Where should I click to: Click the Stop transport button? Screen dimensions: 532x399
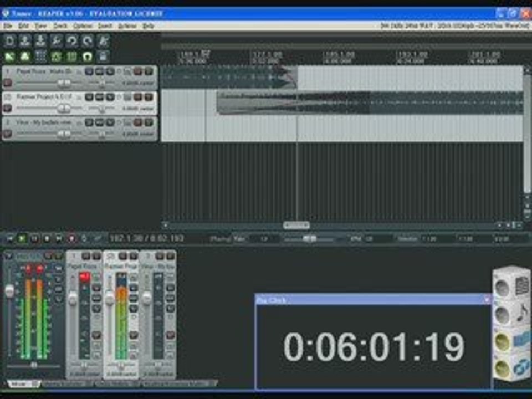[x=47, y=238]
